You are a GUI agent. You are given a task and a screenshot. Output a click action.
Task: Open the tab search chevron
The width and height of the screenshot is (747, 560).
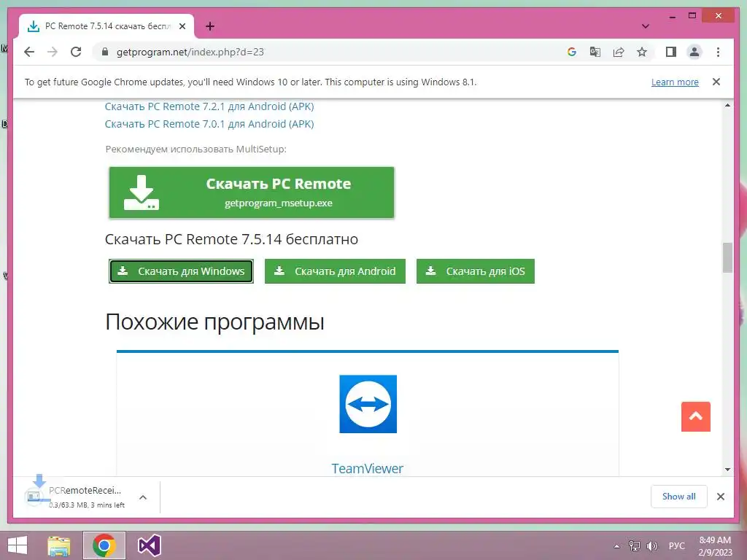pos(645,26)
